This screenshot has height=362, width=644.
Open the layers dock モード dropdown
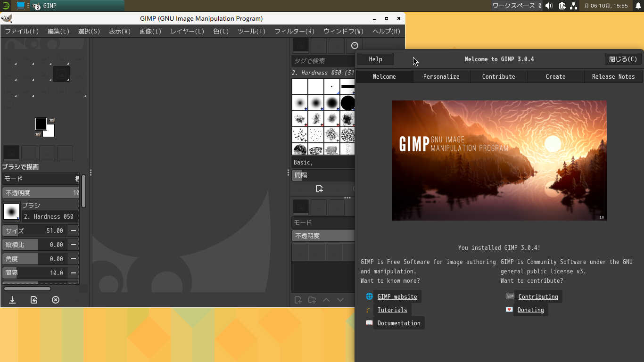coord(323,222)
